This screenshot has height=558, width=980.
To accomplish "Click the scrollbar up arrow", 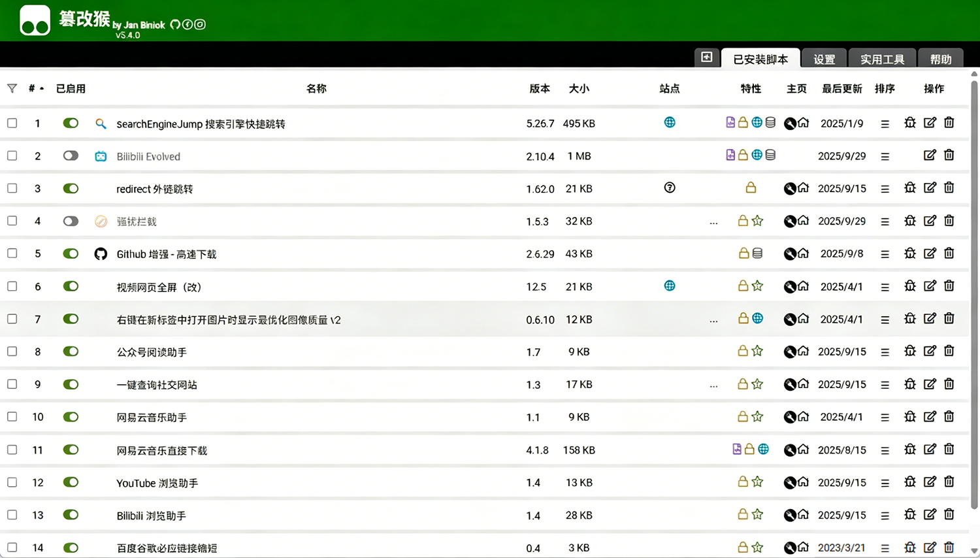I will (974, 73).
